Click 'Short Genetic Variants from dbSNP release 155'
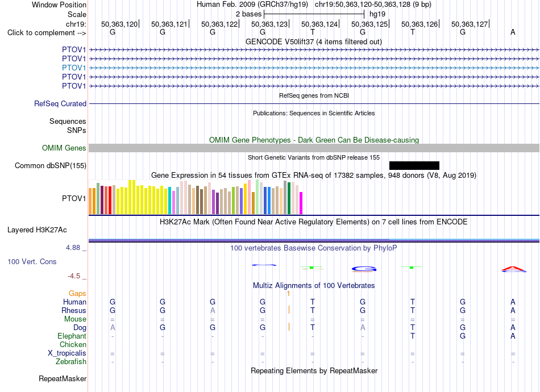The width and height of the screenshot is (540, 392). tap(314, 157)
